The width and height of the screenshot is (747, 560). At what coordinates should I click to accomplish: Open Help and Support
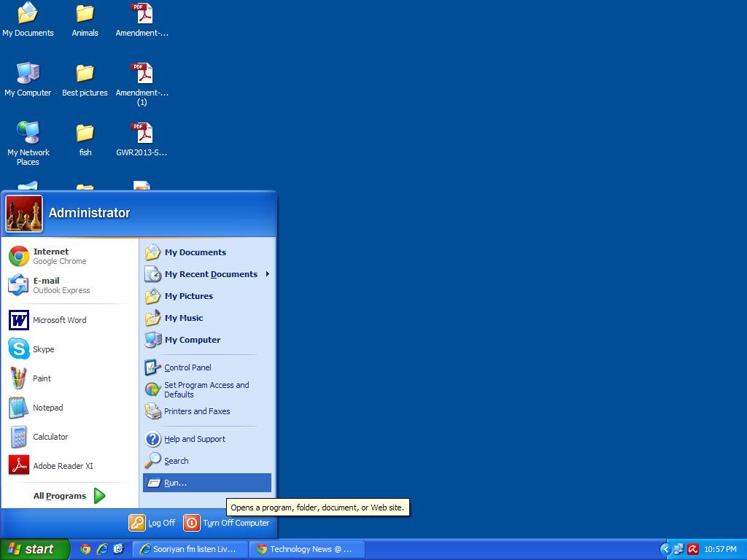tap(207, 439)
